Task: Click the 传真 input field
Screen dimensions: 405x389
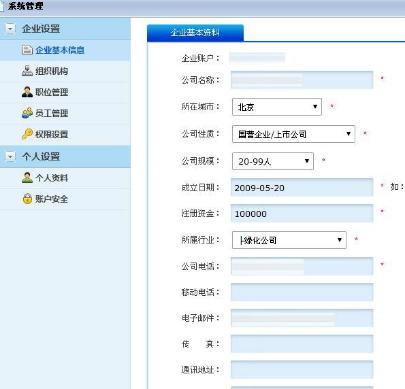Action: coord(302,344)
